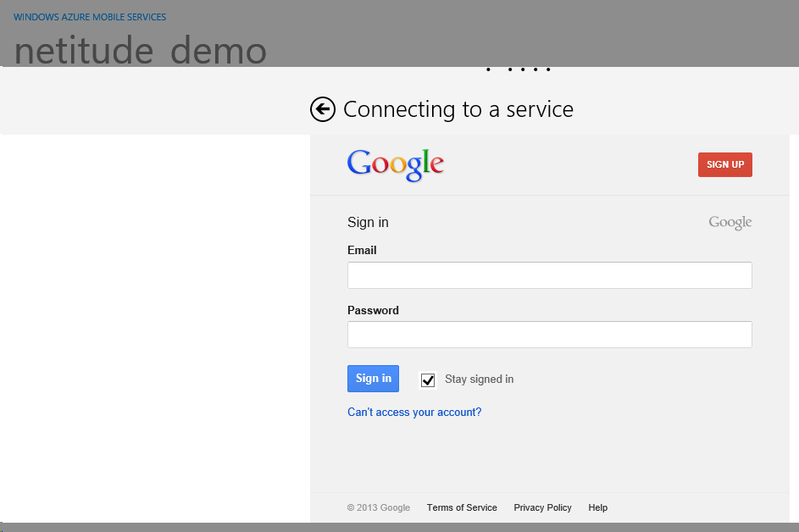The image size is (799, 532).
Task: Click the colorful Google logo
Action: [x=396, y=164]
